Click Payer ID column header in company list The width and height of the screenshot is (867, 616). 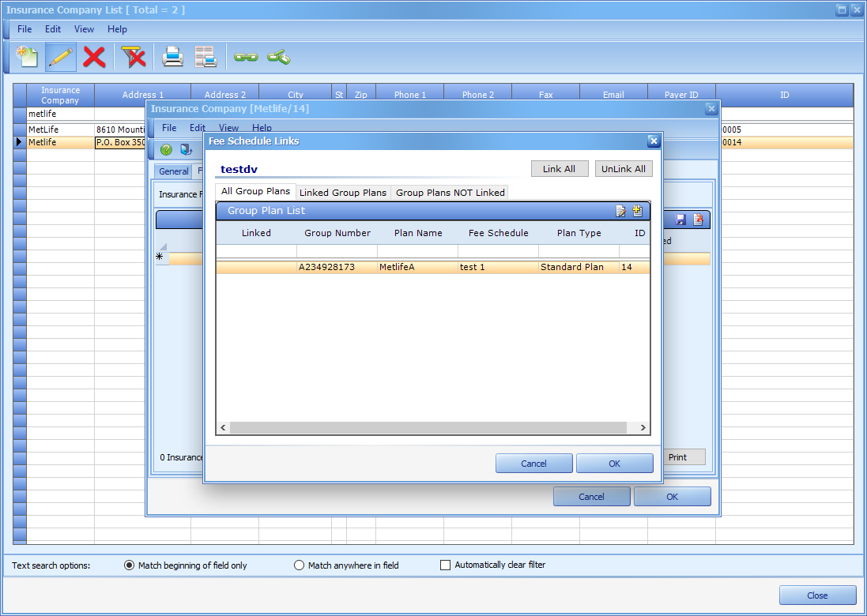pyautogui.click(x=681, y=95)
